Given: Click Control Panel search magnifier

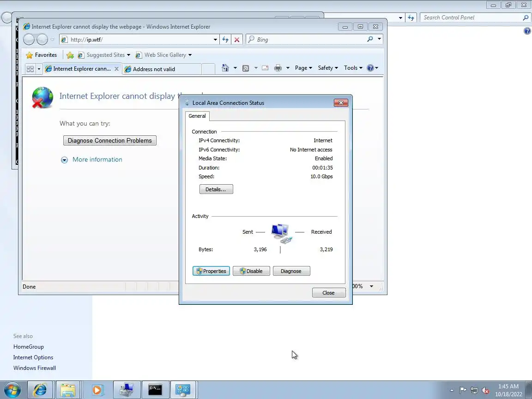Looking at the screenshot, I should tap(526, 18).
